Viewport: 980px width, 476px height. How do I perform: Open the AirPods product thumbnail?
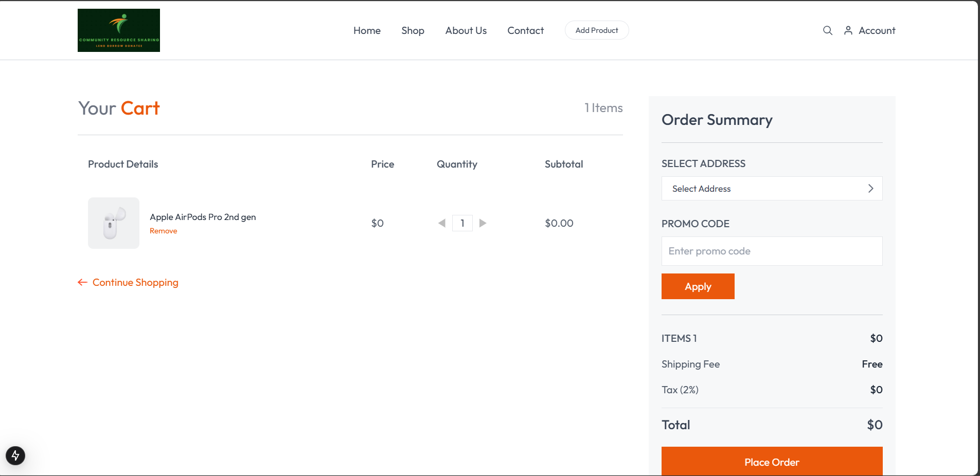114,223
